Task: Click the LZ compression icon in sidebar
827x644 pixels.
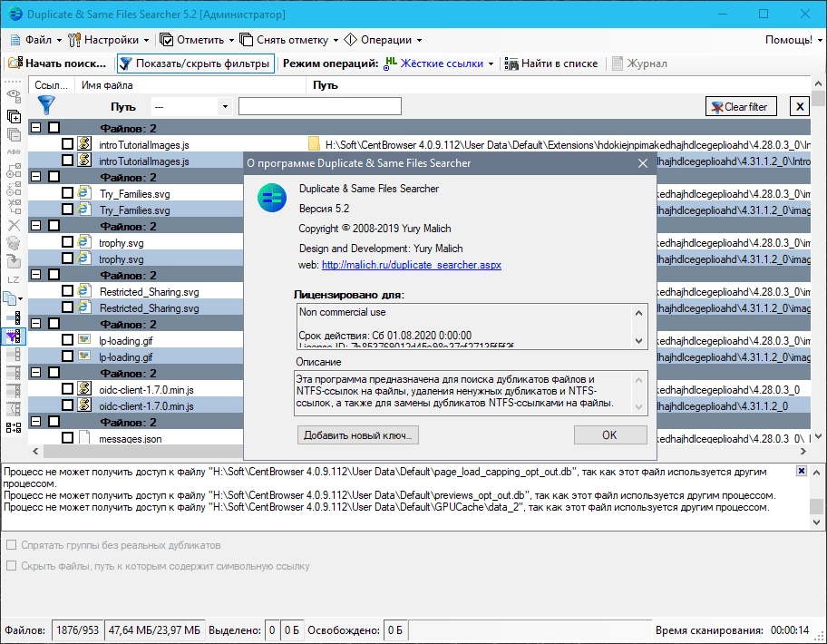Action: point(14,280)
